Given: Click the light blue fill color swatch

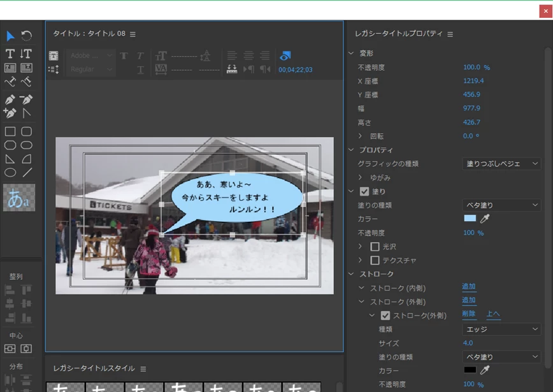Looking at the screenshot, I should click(470, 219).
